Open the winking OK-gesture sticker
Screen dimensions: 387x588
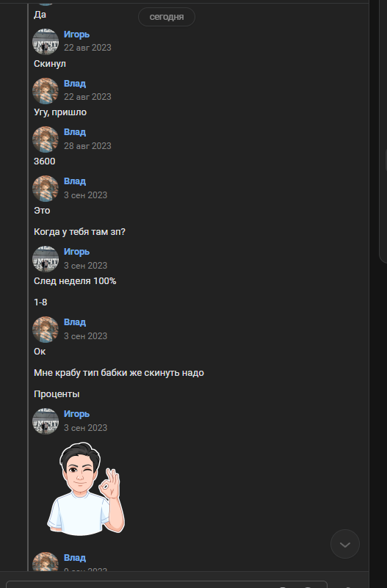86,489
